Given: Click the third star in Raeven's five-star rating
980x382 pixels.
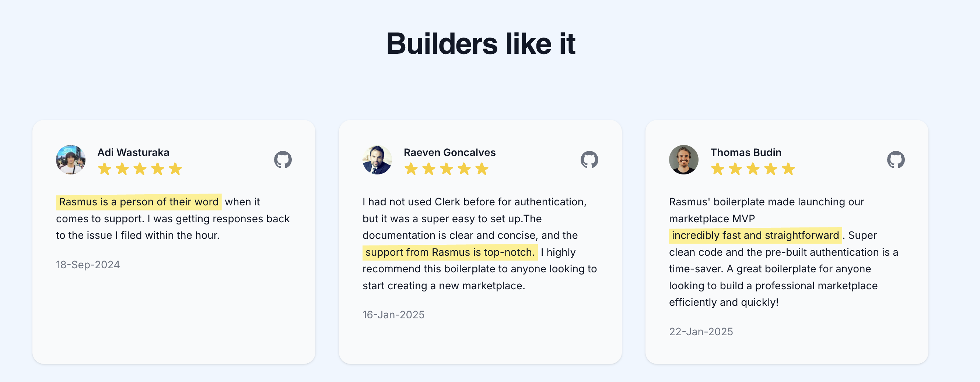Looking at the screenshot, I should [x=446, y=169].
